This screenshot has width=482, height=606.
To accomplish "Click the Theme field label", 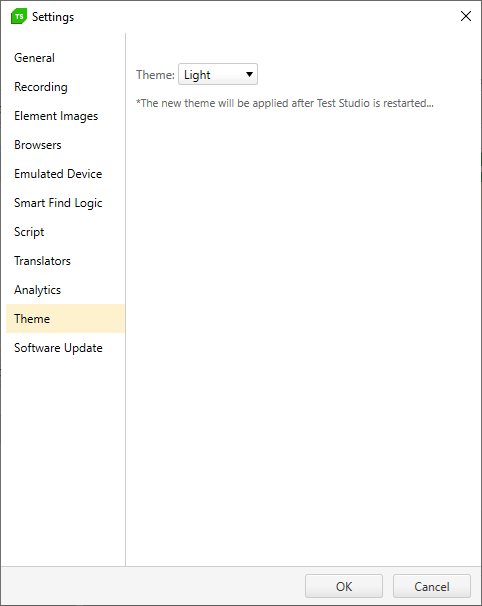I will pos(155,75).
